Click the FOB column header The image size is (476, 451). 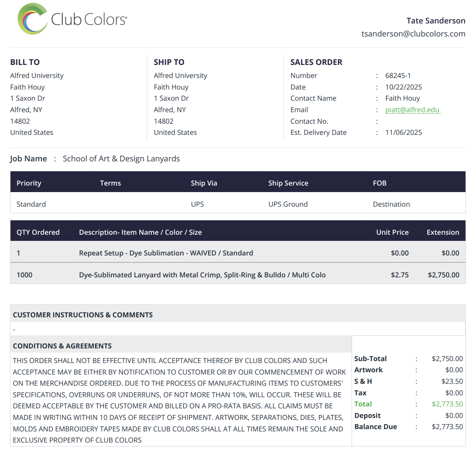[x=380, y=183]
